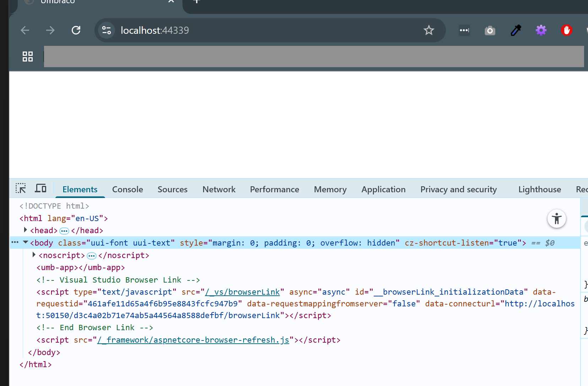Open the Performance tab
Screen dimensions: 588x386
(x=274, y=189)
